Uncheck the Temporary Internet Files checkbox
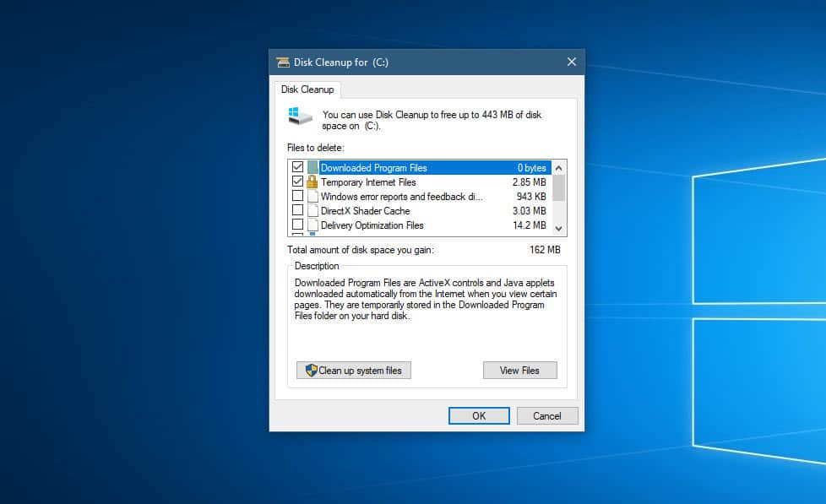The height and width of the screenshot is (504, 826). tap(297, 182)
